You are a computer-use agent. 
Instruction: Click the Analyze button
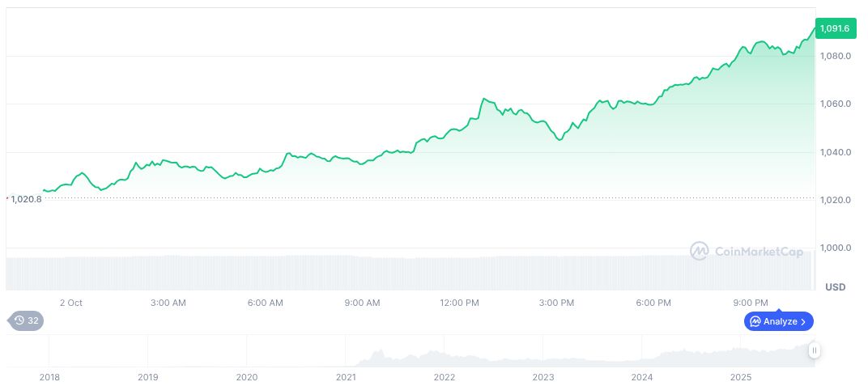[x=778, y=321]
